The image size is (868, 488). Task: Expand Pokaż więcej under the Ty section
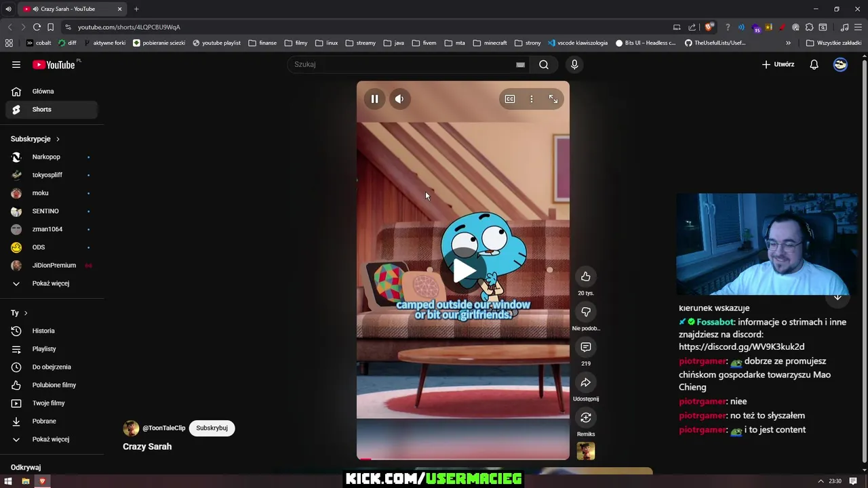click(x=52, y=439)
